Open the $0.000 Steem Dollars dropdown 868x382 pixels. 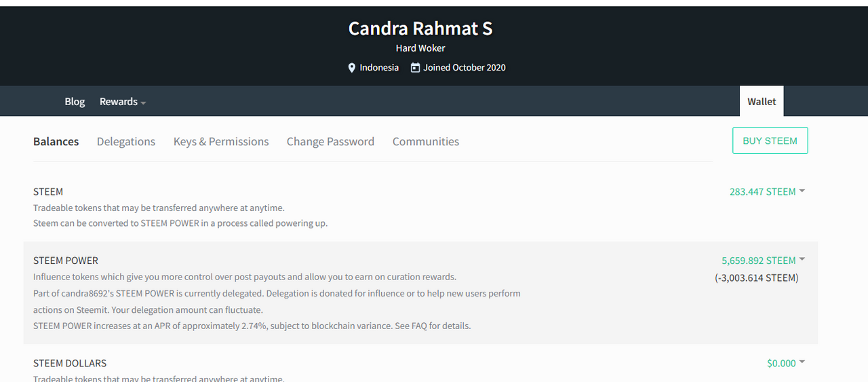tap(786, 363)
